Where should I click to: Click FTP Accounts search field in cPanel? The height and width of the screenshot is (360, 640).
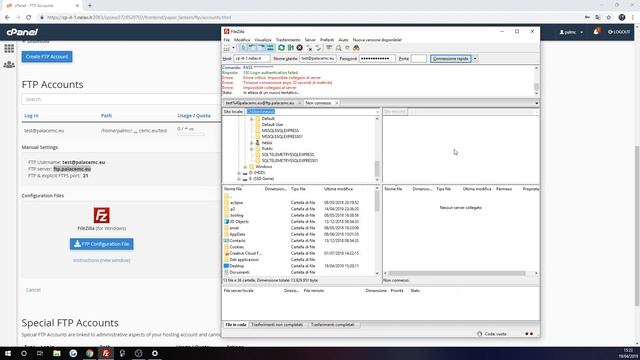120,99
